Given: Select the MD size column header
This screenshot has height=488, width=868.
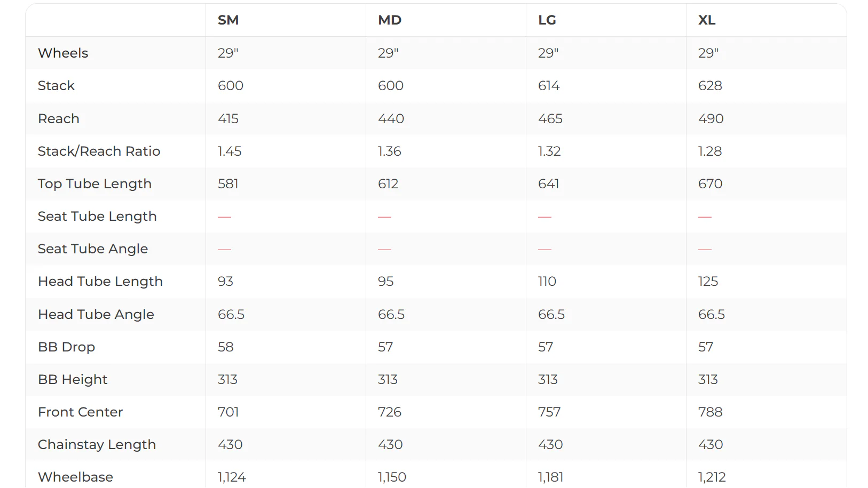Looking at the screenshot, I should [x=390, y=20].
